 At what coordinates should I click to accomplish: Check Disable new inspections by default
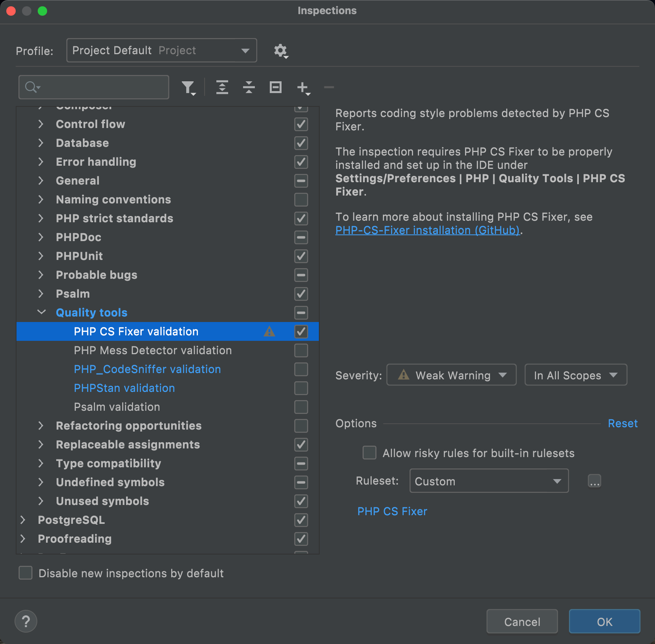coord(26,573)
